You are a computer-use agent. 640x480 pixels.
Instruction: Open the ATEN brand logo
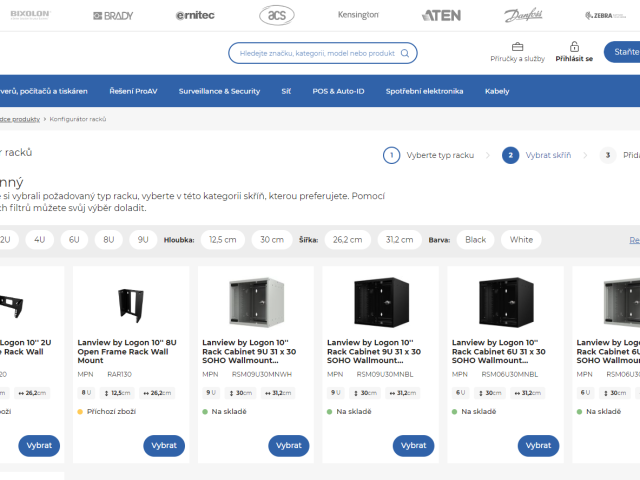click(441, 16)
